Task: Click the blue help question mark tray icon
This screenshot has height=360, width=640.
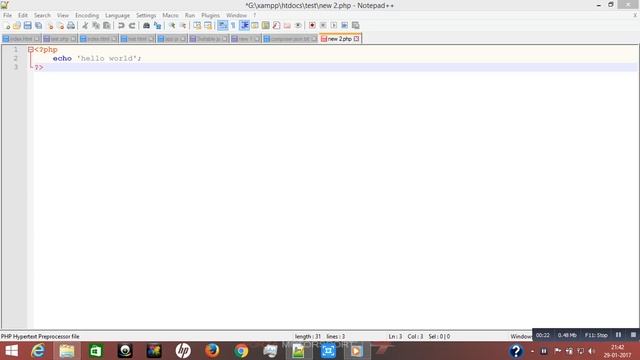Action: click(x=516, y=351)
